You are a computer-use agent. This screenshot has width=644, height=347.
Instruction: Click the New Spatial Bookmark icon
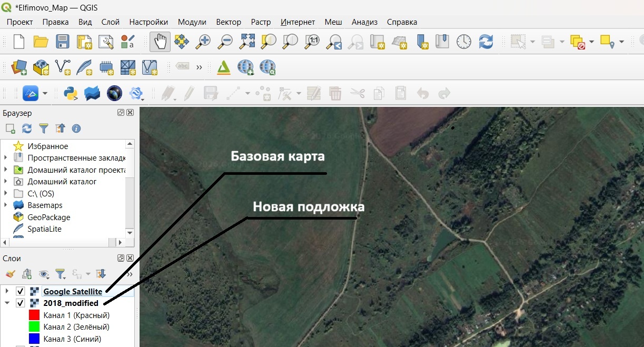[421, 42]
